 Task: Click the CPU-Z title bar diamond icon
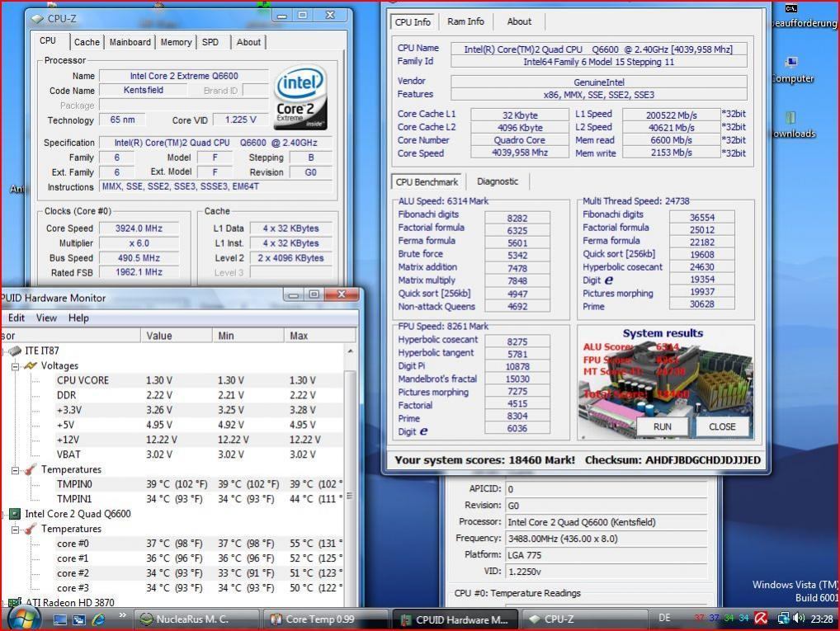coord(37,19)
